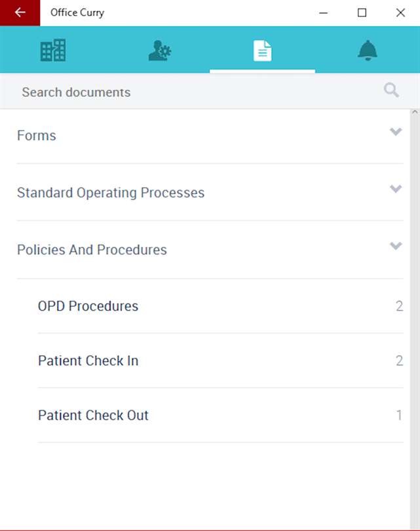Maximize the Office Curry window
Viewport: 420px width, 531px height.
pos(362,12)
